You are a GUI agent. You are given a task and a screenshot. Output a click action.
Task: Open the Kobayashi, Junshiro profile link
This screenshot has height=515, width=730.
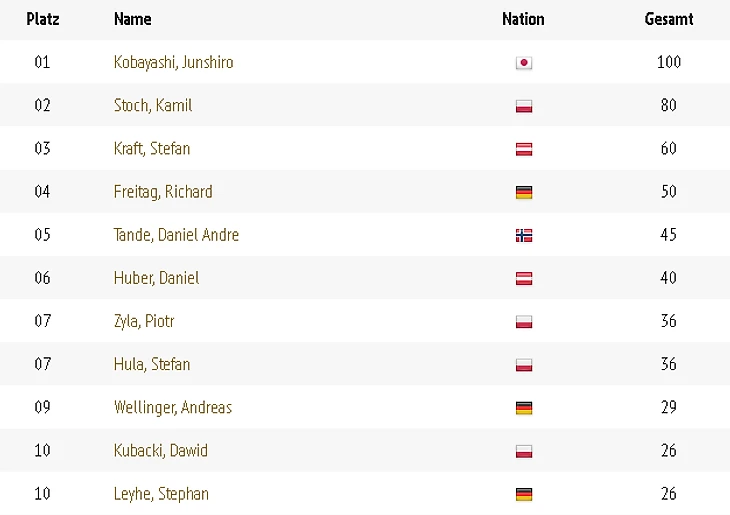(x=173, y=62)
